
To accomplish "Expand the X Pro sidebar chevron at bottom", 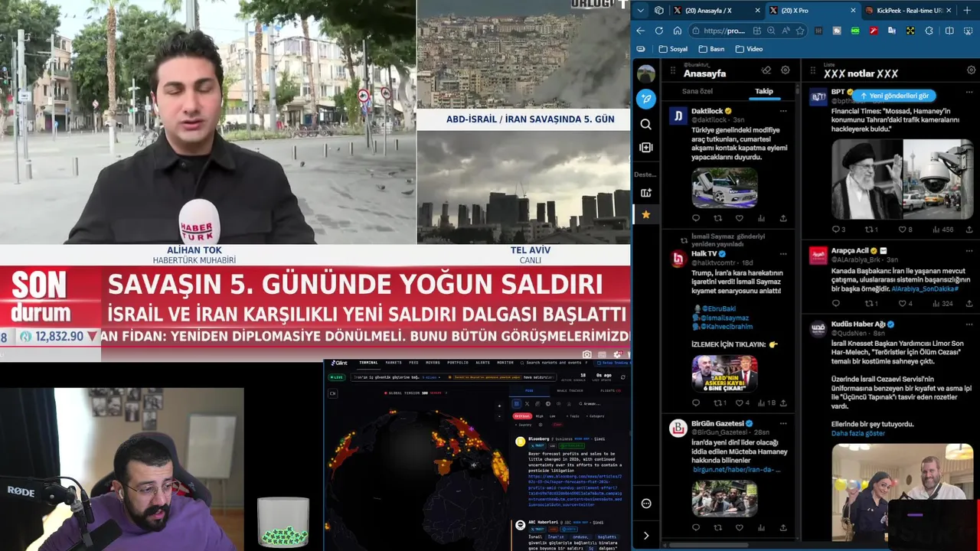I will [x=646, y=536].
